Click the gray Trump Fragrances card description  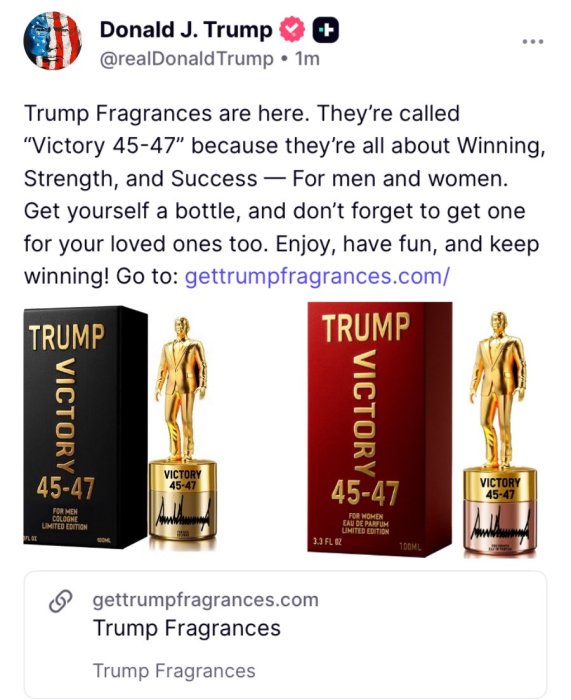tap(174, 671)
